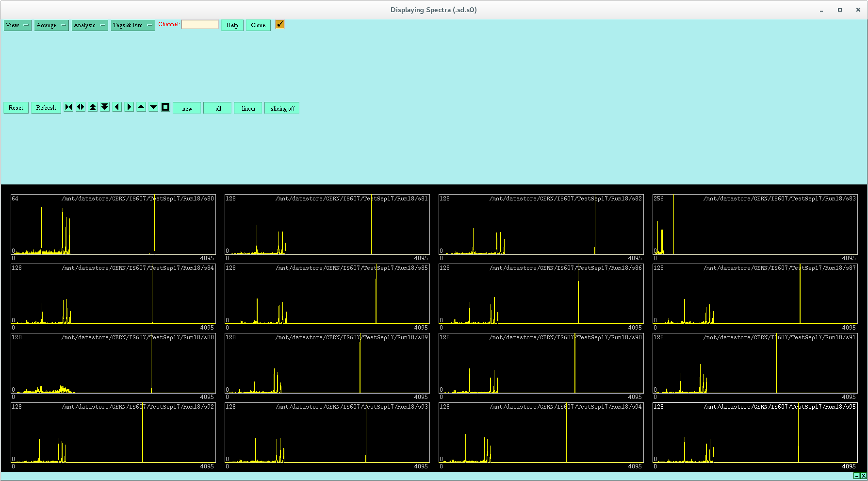The image size is (868, 481).
Task: Click the double up arrows icon
Action: [93, 107]
